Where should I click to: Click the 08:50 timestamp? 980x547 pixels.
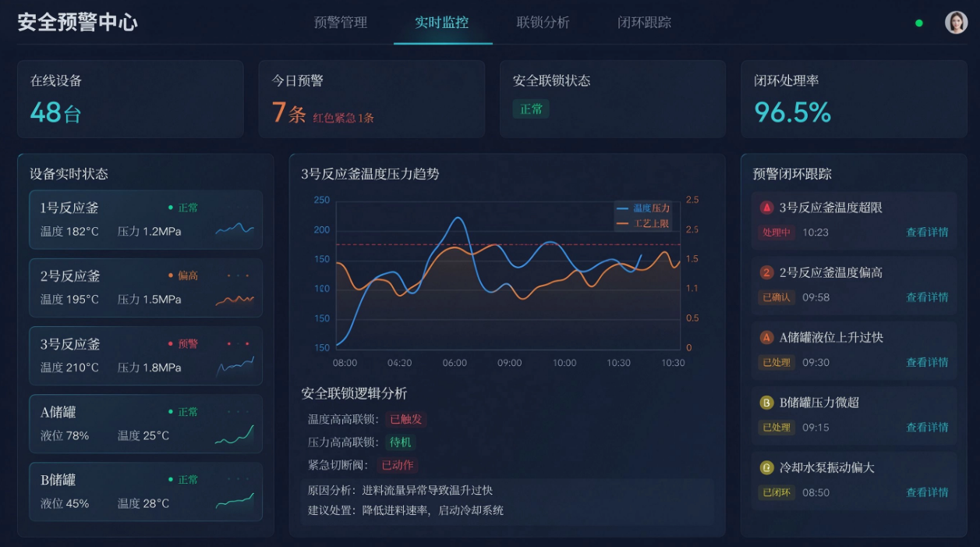click(x=815, y=492)
